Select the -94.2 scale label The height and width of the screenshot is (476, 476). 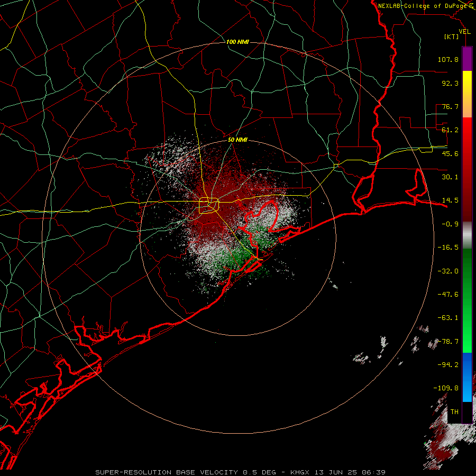[x=448, y=364]
